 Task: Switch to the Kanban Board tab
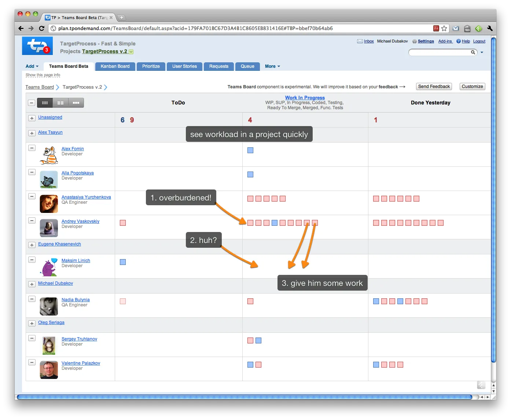(115, 66)
